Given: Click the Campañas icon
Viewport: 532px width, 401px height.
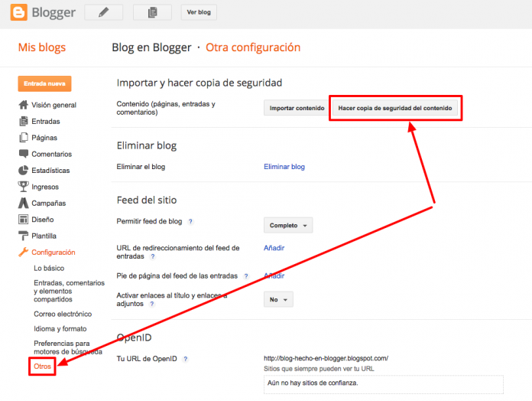Looking at the screenshot, I should point(23,203).
